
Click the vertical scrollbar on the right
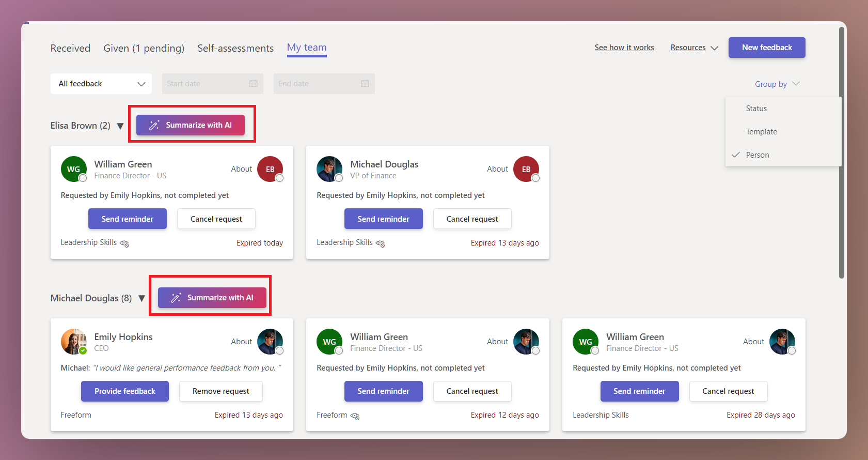[x=841, y=155]
